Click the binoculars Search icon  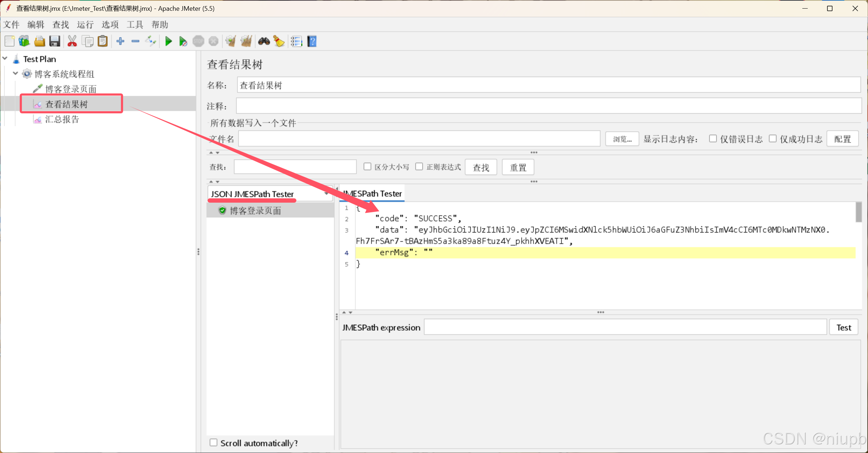click(x=264, y=41)
